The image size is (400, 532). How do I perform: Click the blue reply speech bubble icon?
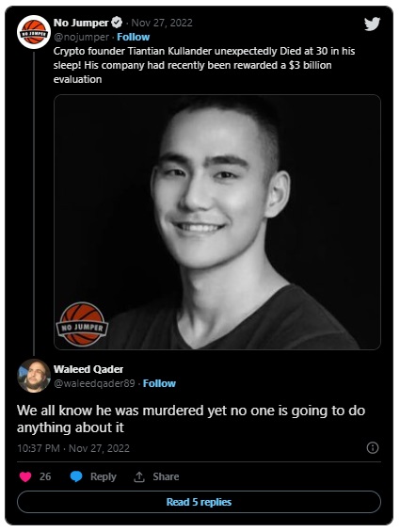click(76, 476)
